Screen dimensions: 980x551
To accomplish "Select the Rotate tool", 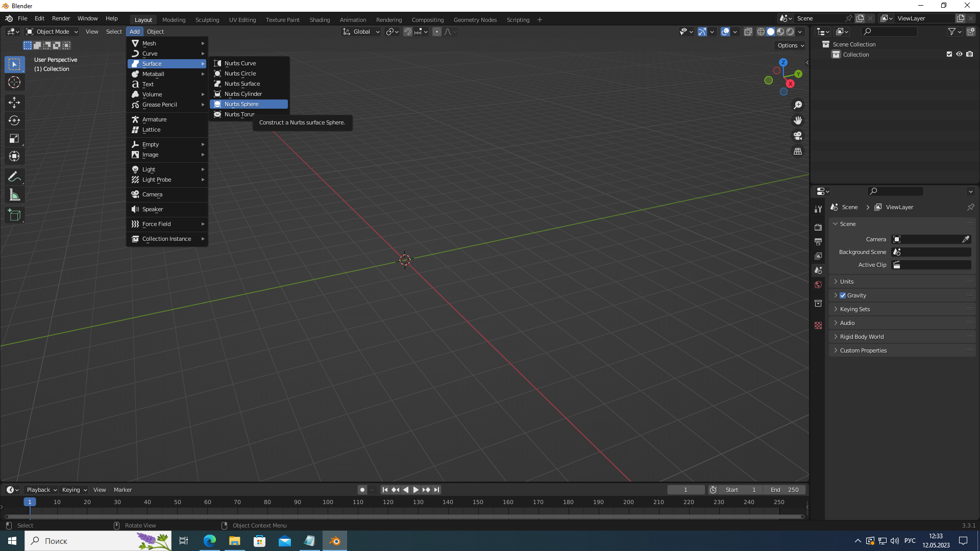I will tap(14, 120).
